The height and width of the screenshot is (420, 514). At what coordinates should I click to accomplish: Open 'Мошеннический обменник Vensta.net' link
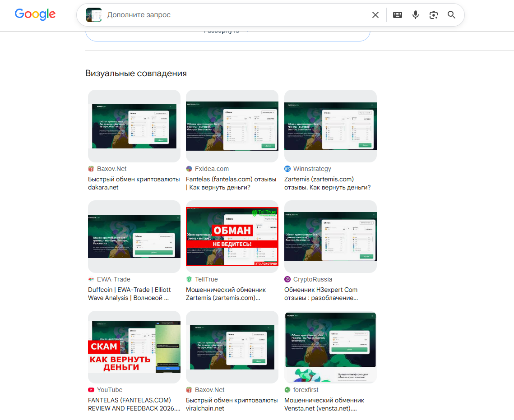click(x=324, y=404)
